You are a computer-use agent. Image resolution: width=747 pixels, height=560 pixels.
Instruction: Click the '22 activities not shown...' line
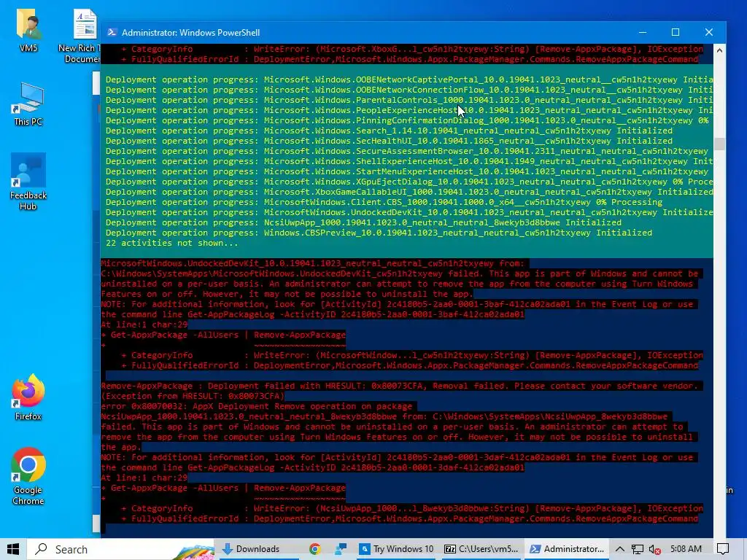coord(172,243)
